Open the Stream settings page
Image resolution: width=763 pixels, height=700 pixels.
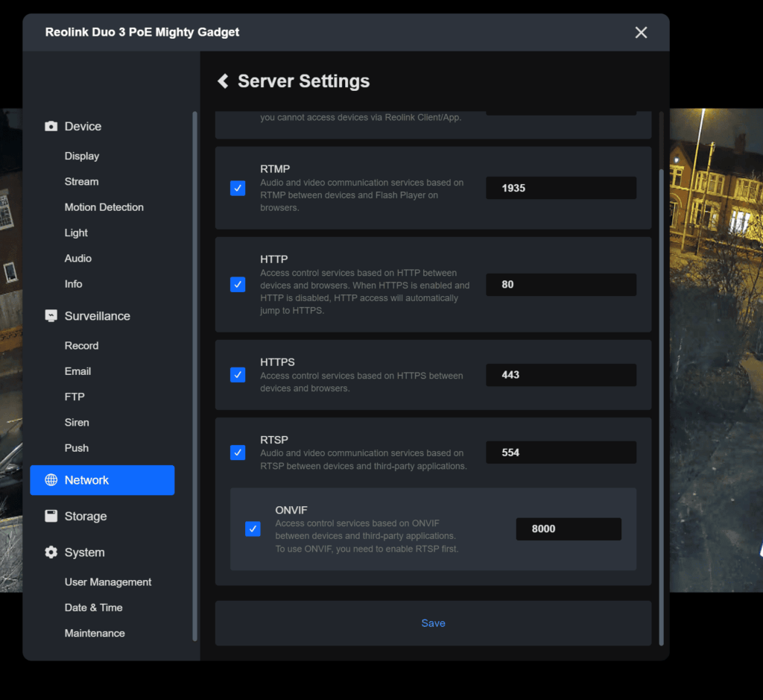pyautogui.click(x=81, y=182)
